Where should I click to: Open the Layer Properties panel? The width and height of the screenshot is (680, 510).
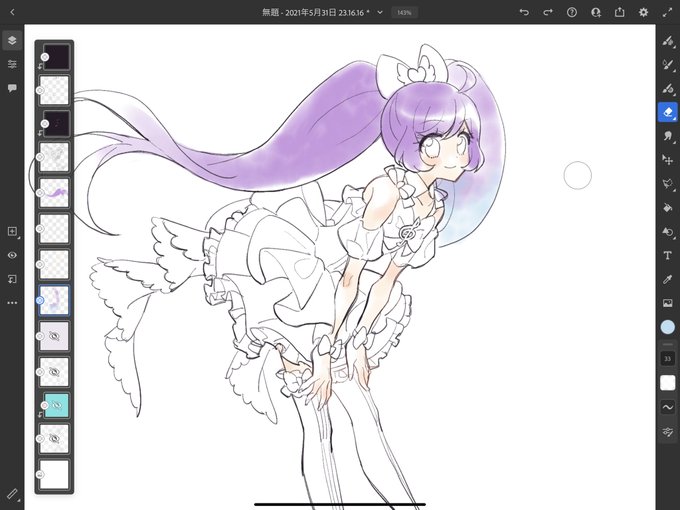click(12, 64)
